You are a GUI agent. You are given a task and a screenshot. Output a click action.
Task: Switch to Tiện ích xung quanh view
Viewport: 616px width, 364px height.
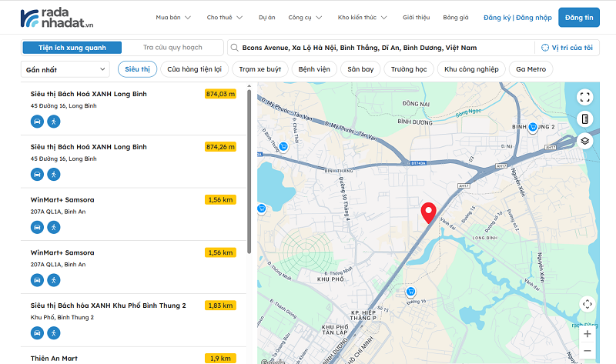[x=72, y=48]
